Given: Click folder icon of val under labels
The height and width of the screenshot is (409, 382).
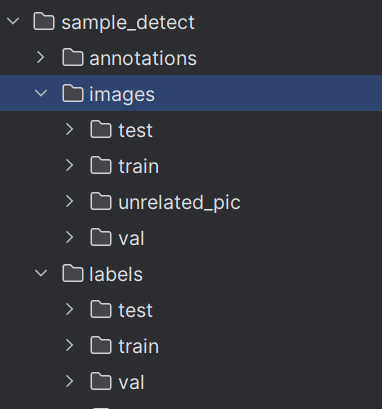Looking at the screenshot, I should 101,382.
